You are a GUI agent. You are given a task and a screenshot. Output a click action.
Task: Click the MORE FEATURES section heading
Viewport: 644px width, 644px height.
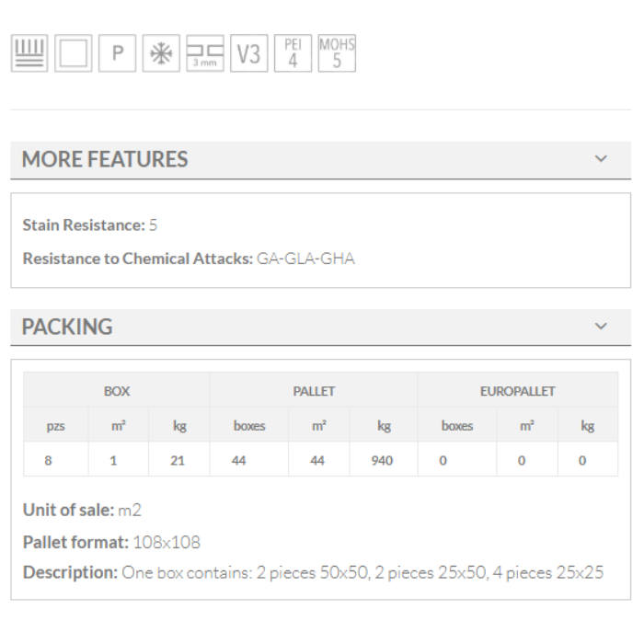click(x=105, y=159)
